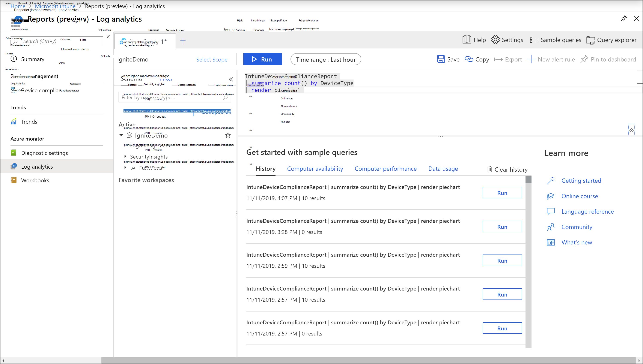Select the Computer availability tab
643x364 pixels.
coord(315,169)
